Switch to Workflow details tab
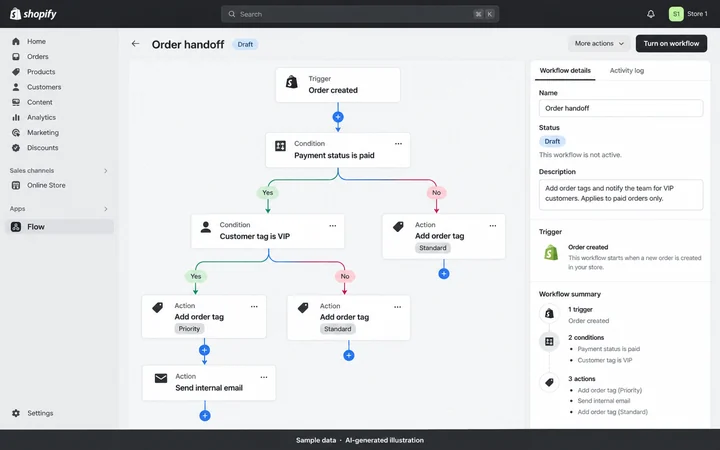The height and width of the screenshot is (450, 720). 565,71
